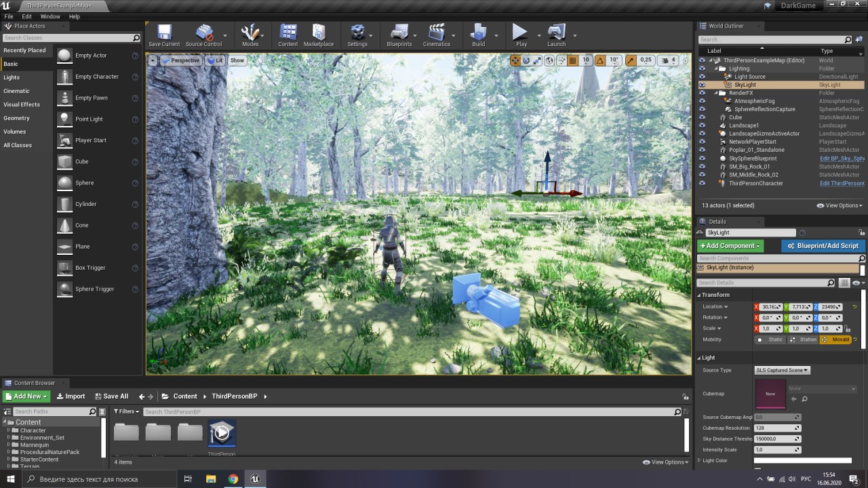Open the Blueprints toolbar button
This screenshot has height=488, width=868.
(399, 35)
